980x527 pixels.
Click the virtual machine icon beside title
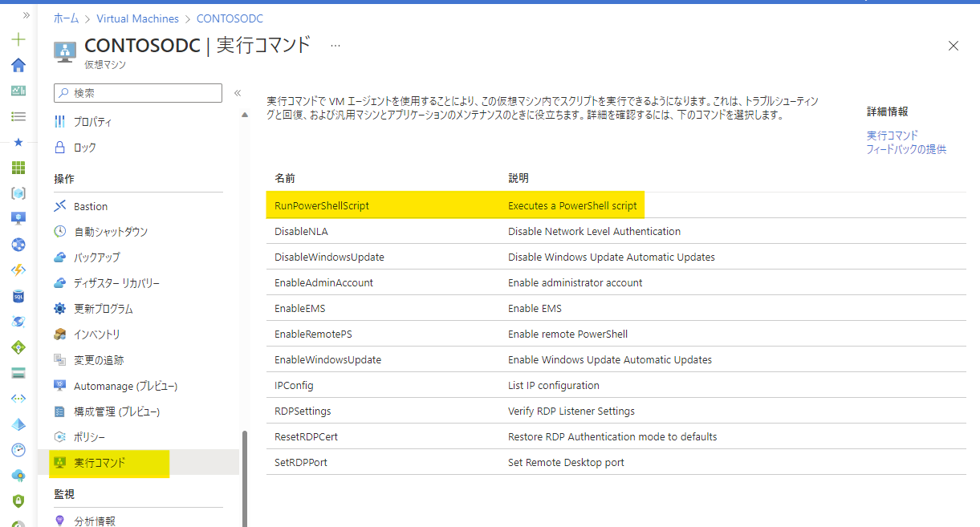click(65, 51)
